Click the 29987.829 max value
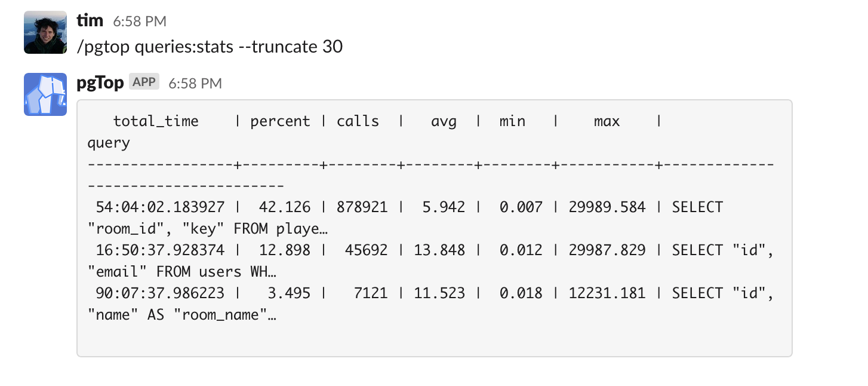 coord(607,250)
